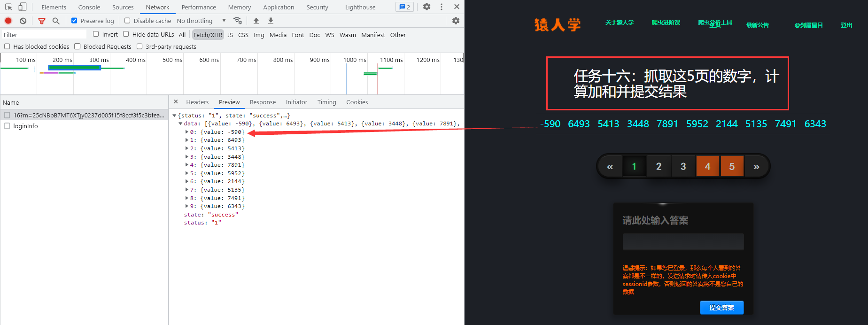Click the Export HAR download icon

[271, 21]
